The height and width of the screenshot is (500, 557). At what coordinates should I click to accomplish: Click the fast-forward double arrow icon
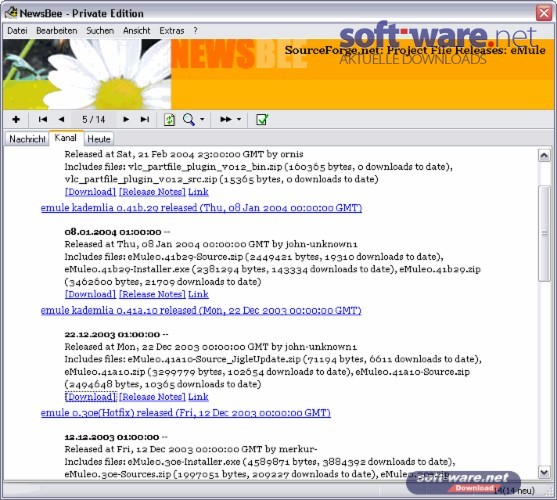226,119
